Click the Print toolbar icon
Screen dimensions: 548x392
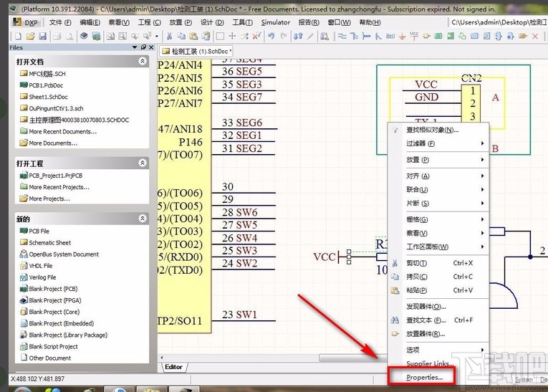(57, 36)
